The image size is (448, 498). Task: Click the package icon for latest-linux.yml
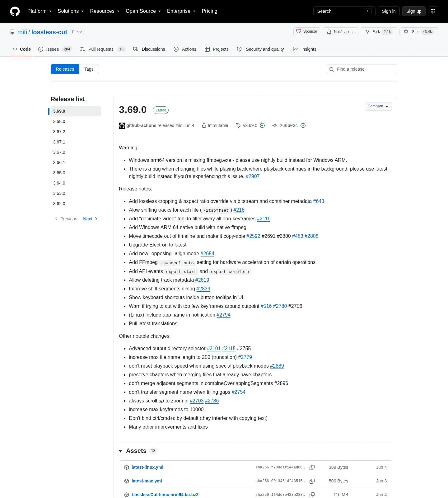(x=127, y=467)
